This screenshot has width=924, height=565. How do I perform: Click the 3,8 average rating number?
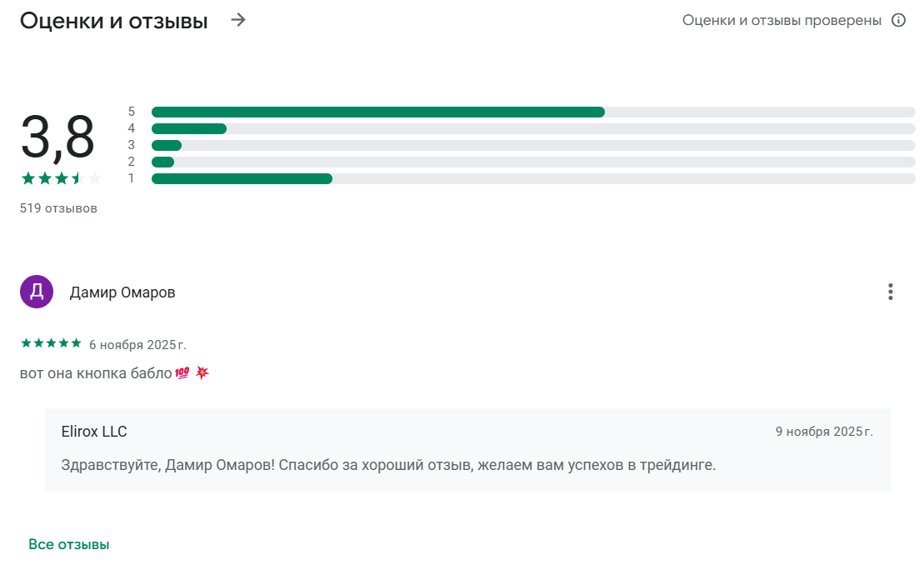click(x=57, y=137)
